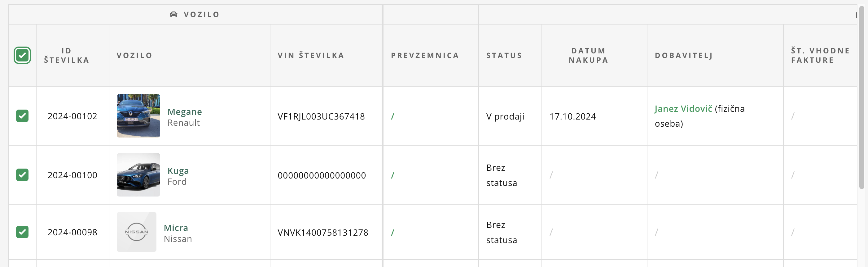Click the Renault Megane photo thumbnail
868x267 pixels.
click(x=138, y=116)
